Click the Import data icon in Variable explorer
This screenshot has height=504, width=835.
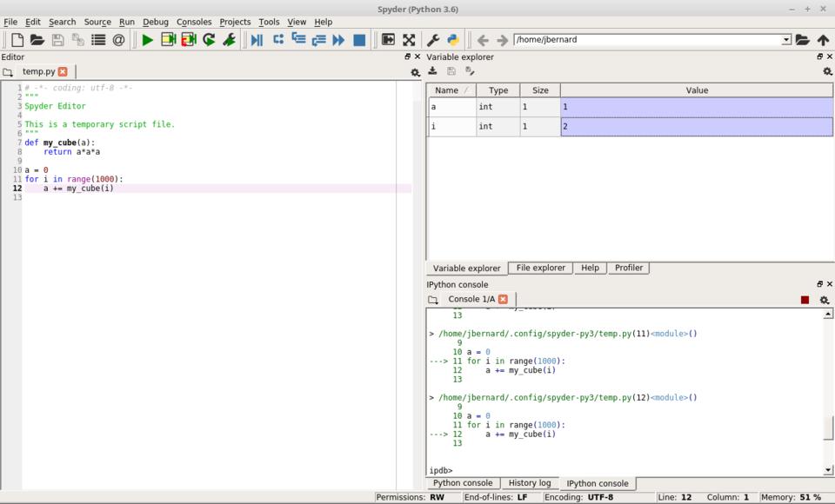(x=433, y=71)
